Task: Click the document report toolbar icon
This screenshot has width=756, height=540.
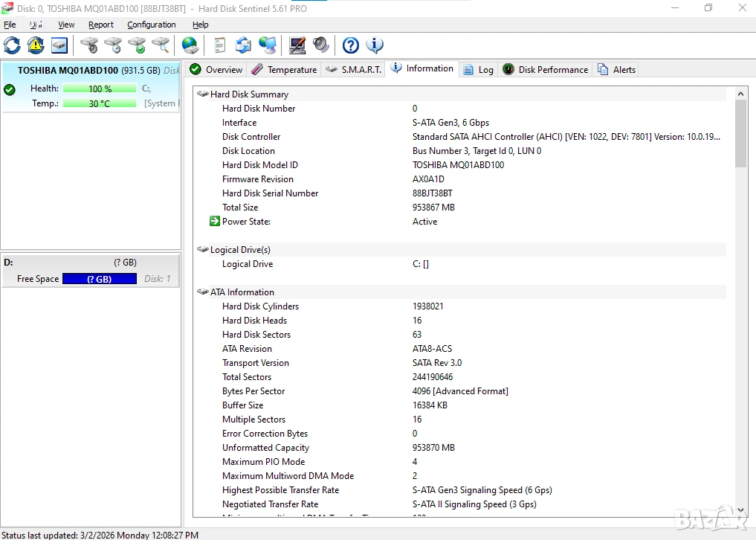Action: [219, 45]
